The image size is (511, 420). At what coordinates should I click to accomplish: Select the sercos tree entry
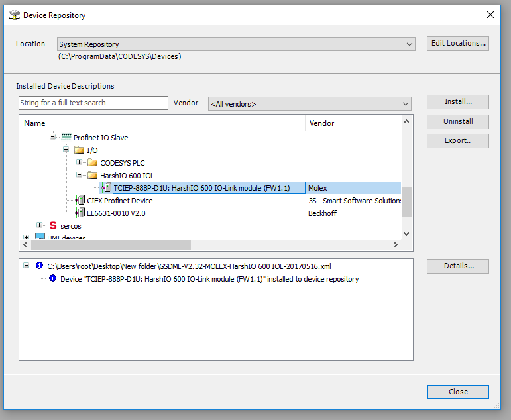point(71,226)
